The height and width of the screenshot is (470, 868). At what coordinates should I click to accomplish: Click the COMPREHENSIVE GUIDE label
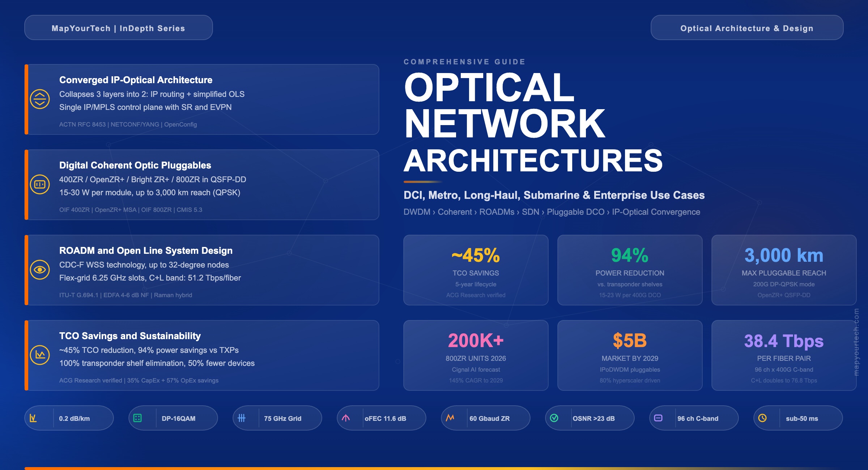465,62
